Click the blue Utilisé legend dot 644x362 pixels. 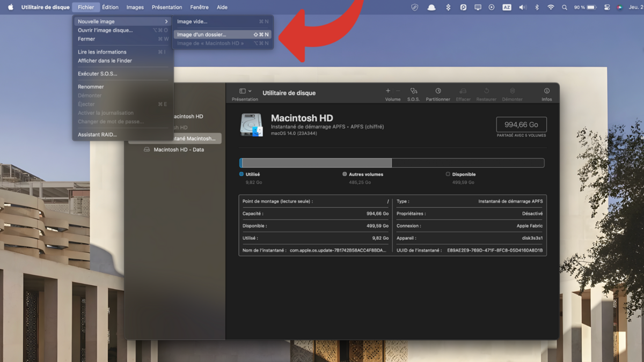241,174
